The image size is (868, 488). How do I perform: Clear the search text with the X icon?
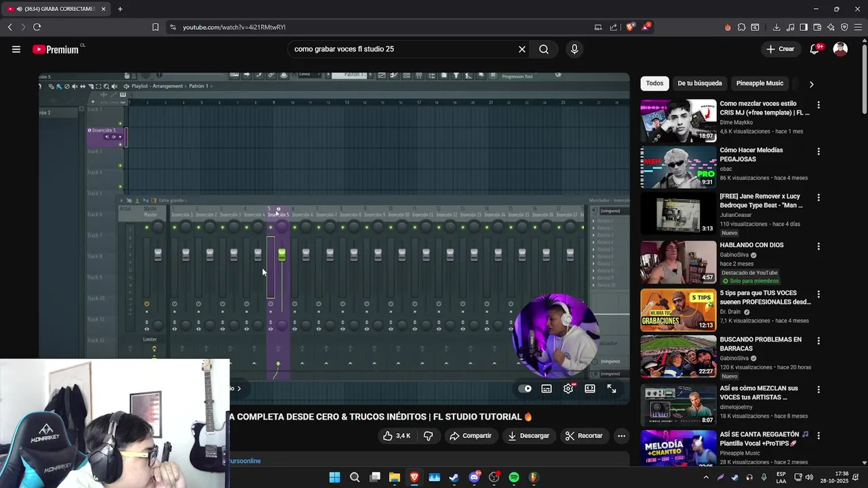(522, 49)
